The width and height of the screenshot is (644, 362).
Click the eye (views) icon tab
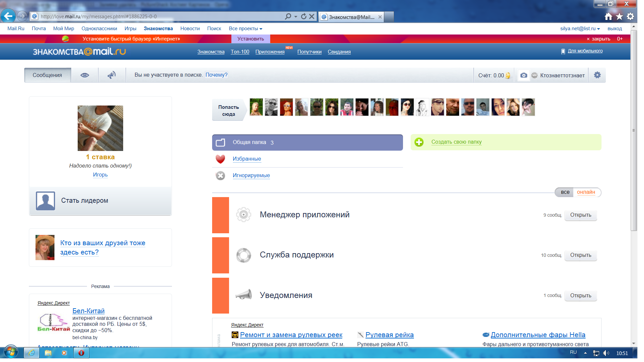(85, 75)
